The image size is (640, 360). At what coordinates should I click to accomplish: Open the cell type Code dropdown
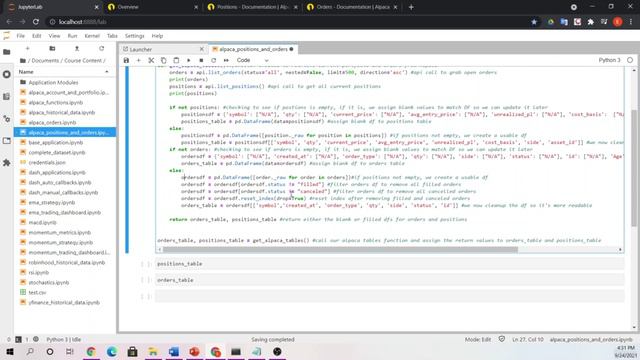pyautogui.click(x=253, y=60)
